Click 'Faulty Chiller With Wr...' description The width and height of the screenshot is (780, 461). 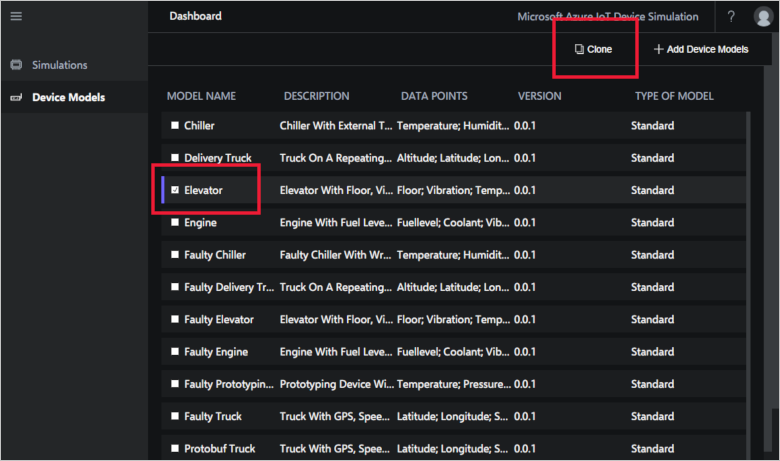point(335,255)
